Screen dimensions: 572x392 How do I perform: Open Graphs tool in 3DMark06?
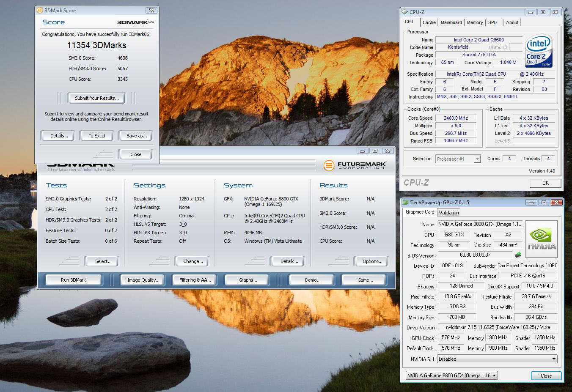pyautogui.click(x=247, y=280)
